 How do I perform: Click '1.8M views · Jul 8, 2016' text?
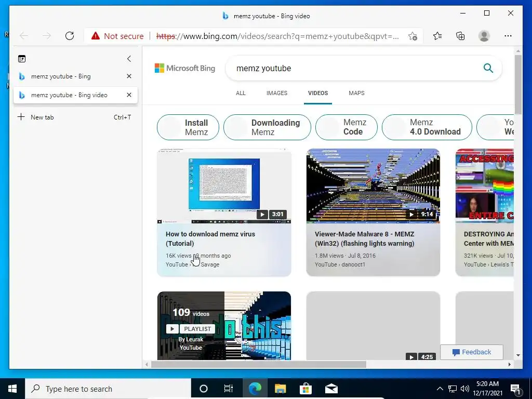345,256
